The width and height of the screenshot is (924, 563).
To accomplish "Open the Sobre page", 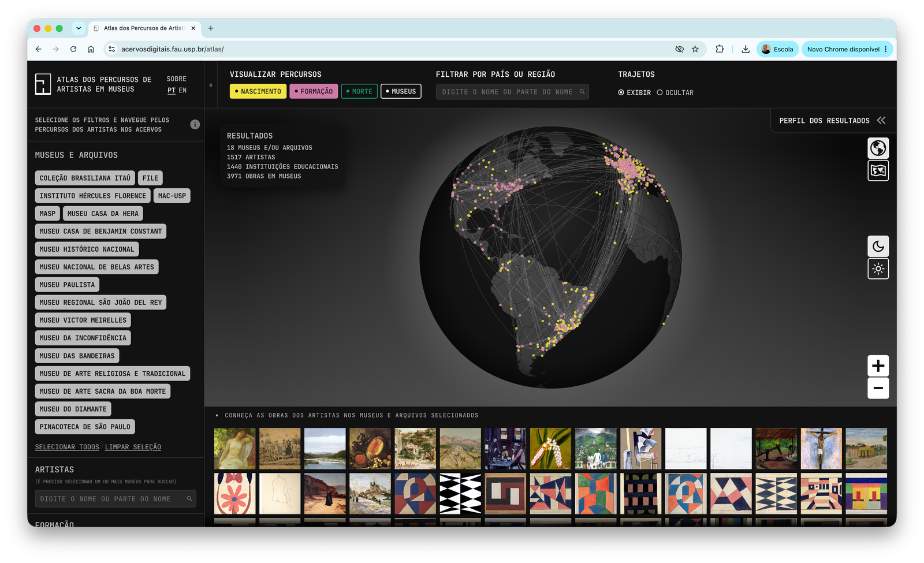I will [x=177, y=79].
